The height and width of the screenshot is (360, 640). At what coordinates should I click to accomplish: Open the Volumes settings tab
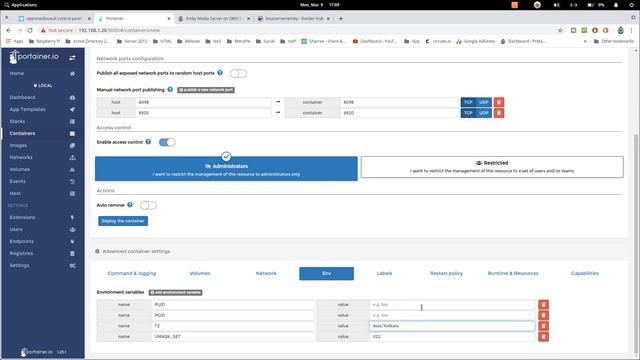200,273
